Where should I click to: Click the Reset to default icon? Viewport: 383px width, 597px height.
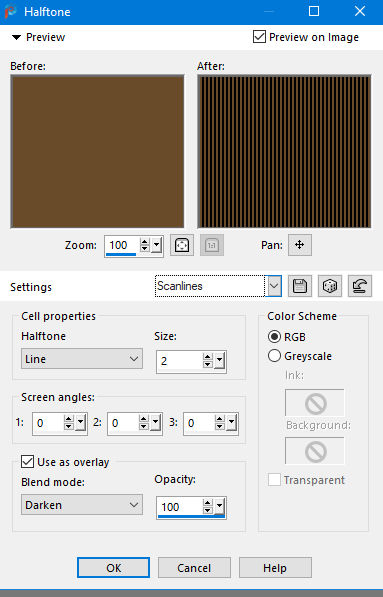[x=360, y=286]
